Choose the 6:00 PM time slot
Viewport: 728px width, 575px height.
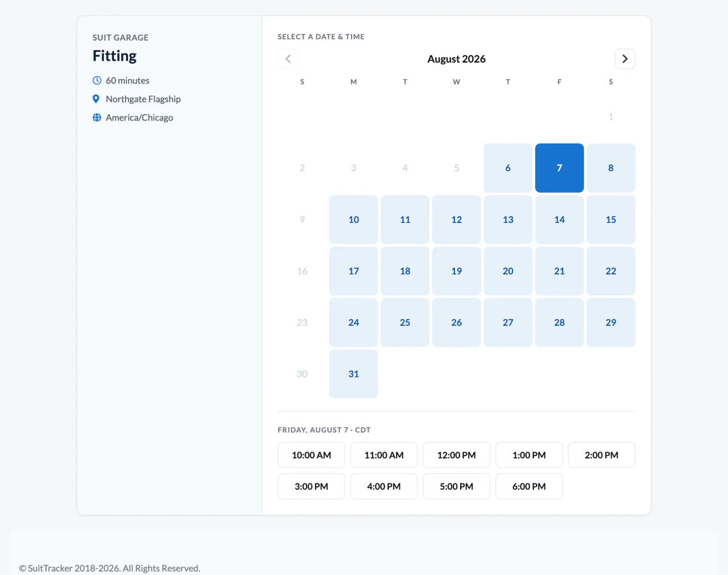click(x=529, y=486)
